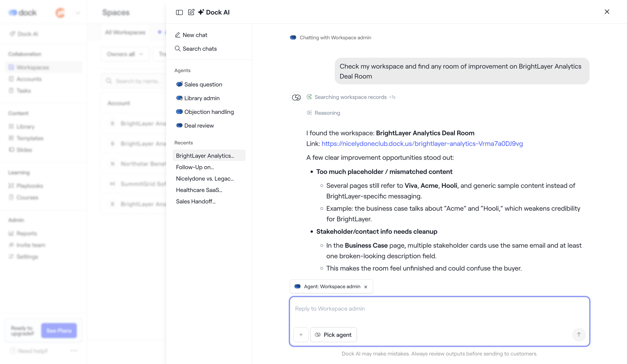Toggle the chat sidebar panel icon
This screenshot has height=364, width=627.
click(x=179, y=12)
